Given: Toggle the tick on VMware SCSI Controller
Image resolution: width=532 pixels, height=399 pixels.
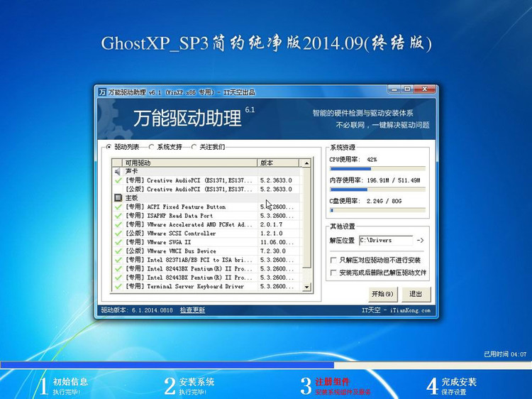Looking at the screenshot, I should [x=118, y=234].
